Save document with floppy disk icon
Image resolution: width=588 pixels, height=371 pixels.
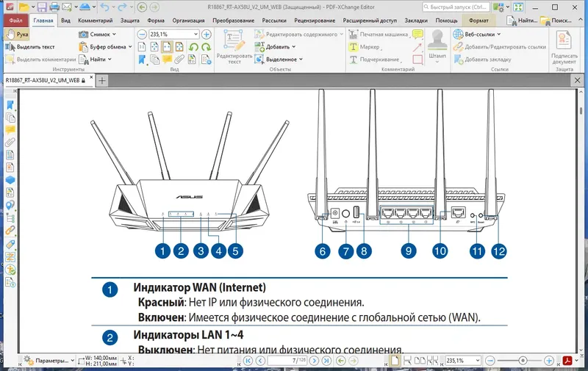point(42,7)
